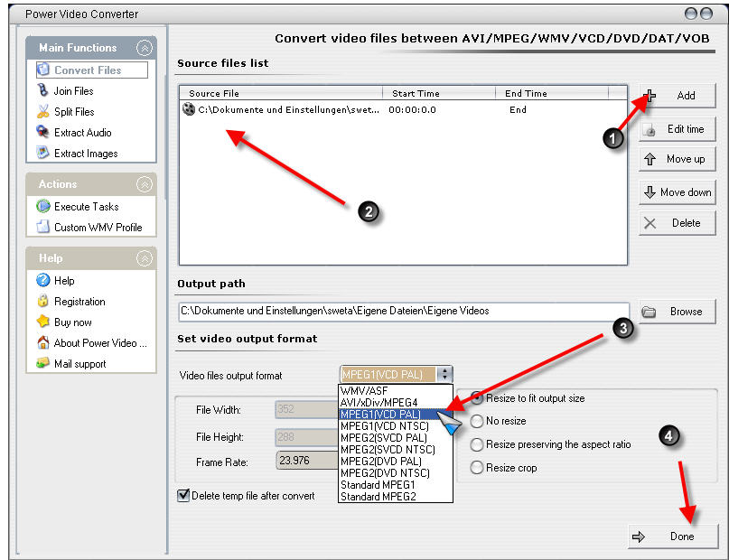Collapse the Main Functions panel
Screen dimensions: 729x560
pyautogui.click(x=145, y=48)
